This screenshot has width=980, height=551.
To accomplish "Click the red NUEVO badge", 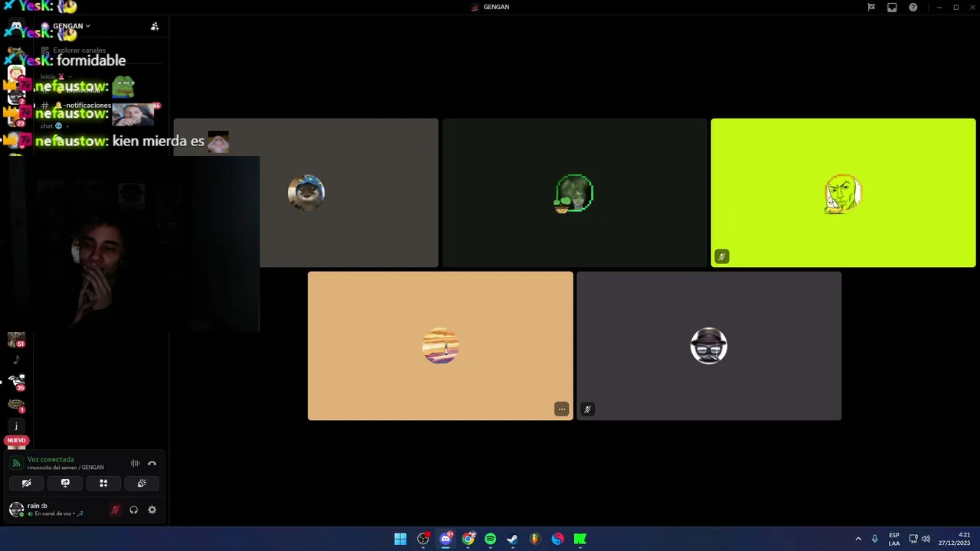I will tap(16, 440).
